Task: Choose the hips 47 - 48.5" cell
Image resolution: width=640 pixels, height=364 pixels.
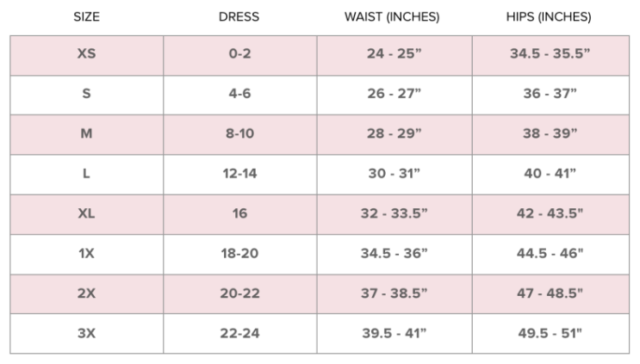Action: pyautogui.click(x=550, y=293)
